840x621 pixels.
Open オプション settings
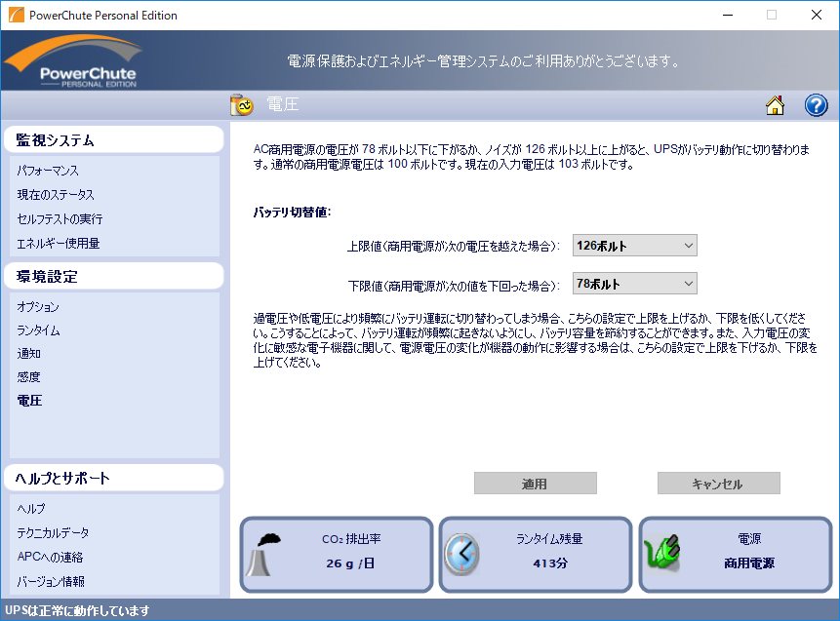click(38, 307)
